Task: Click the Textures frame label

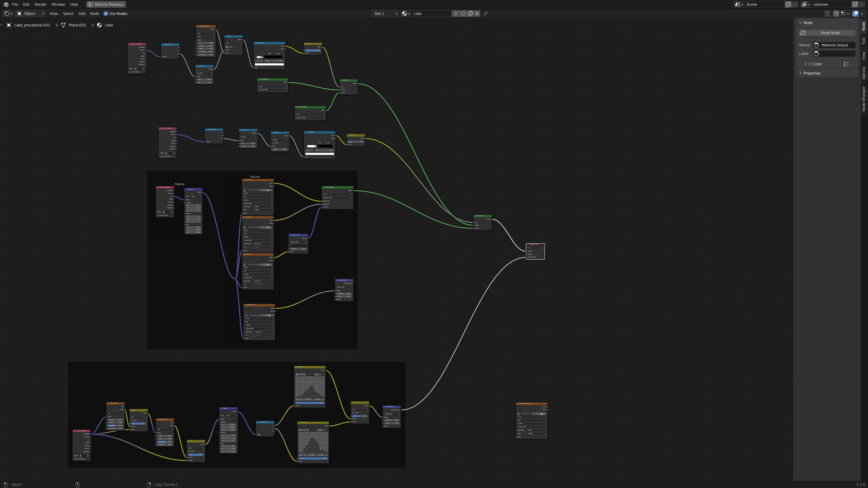Action: point(255,177)
